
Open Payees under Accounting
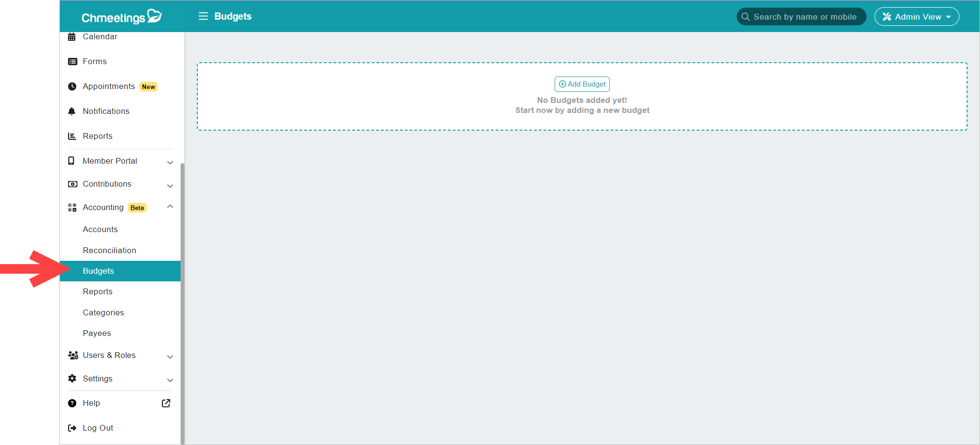coord(97,333)
